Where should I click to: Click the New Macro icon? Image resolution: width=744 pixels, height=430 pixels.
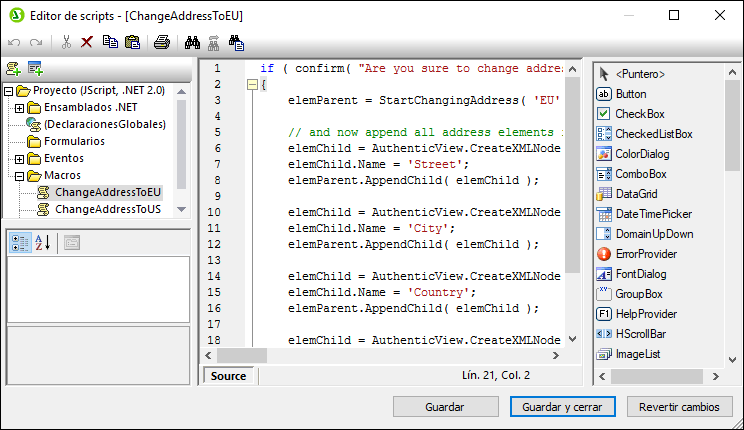[13, 69]
